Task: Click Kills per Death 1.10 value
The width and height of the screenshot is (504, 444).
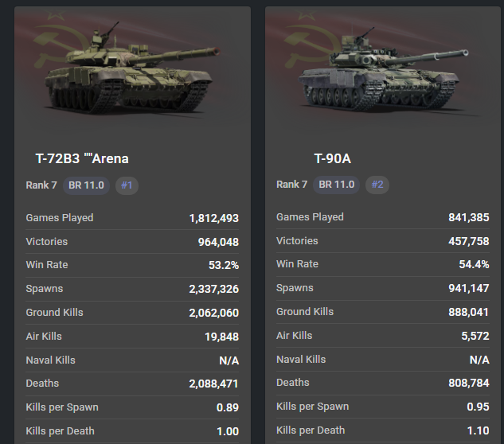Action: click(x=478, y=430)
